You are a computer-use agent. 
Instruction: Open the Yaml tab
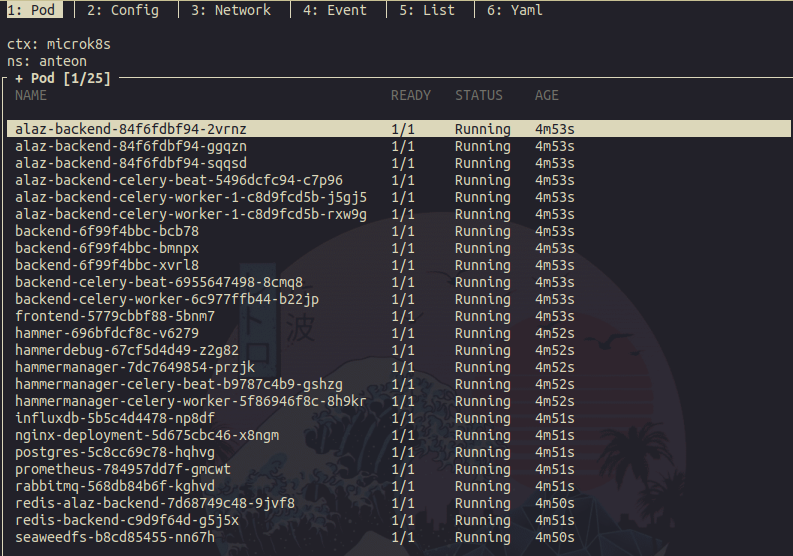pos(514,10)
